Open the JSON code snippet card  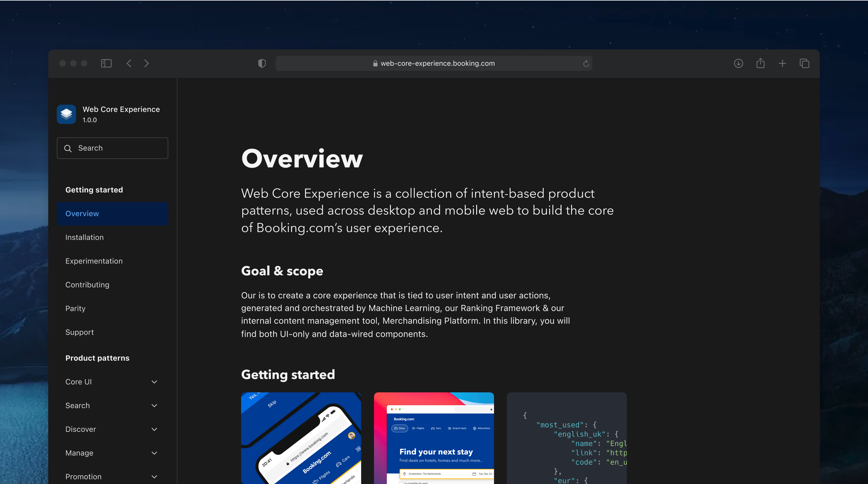[567, 438]
